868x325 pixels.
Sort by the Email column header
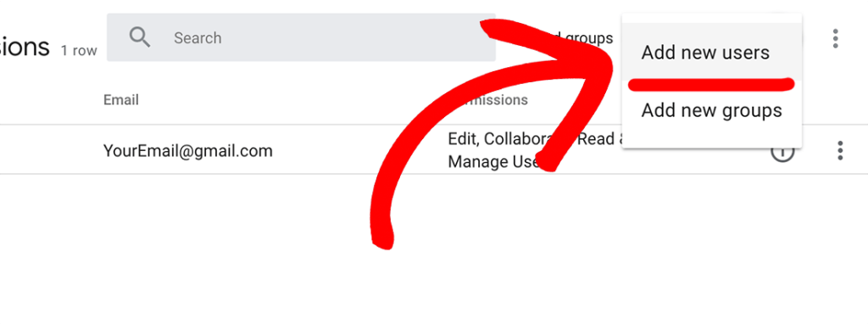click(120, 100)
